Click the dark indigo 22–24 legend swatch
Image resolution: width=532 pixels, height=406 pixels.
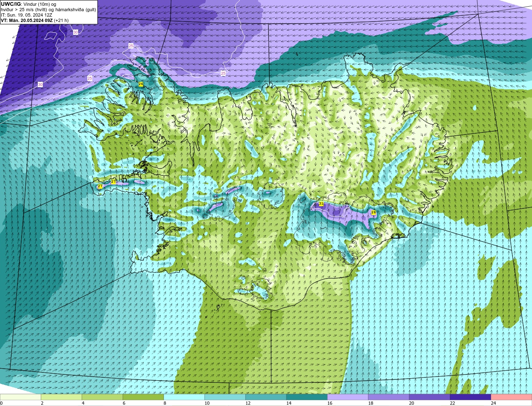pyautogui.click(x=470, y=397)
